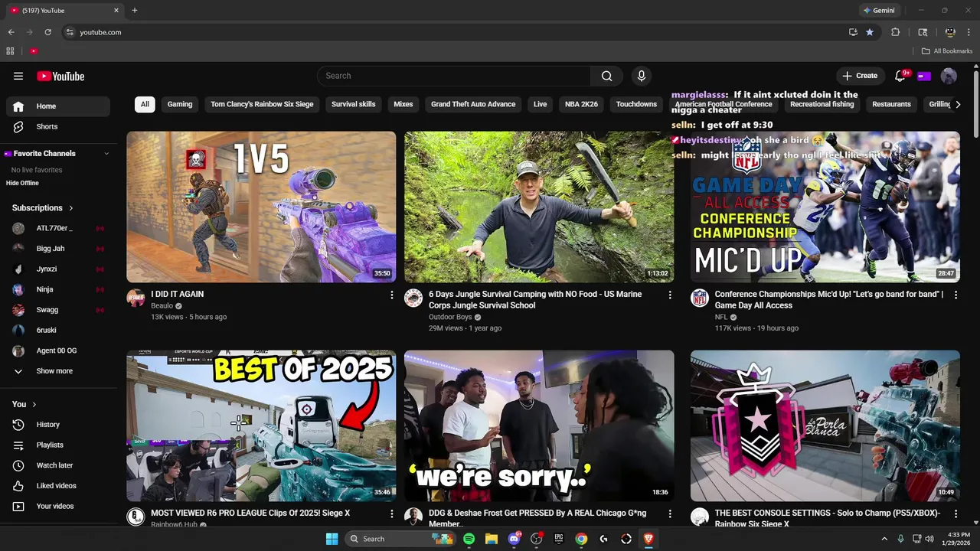Viewport: 980px width, 551px height.
Task: Reload the page in browser toolbar
Action: coord(48,32)
